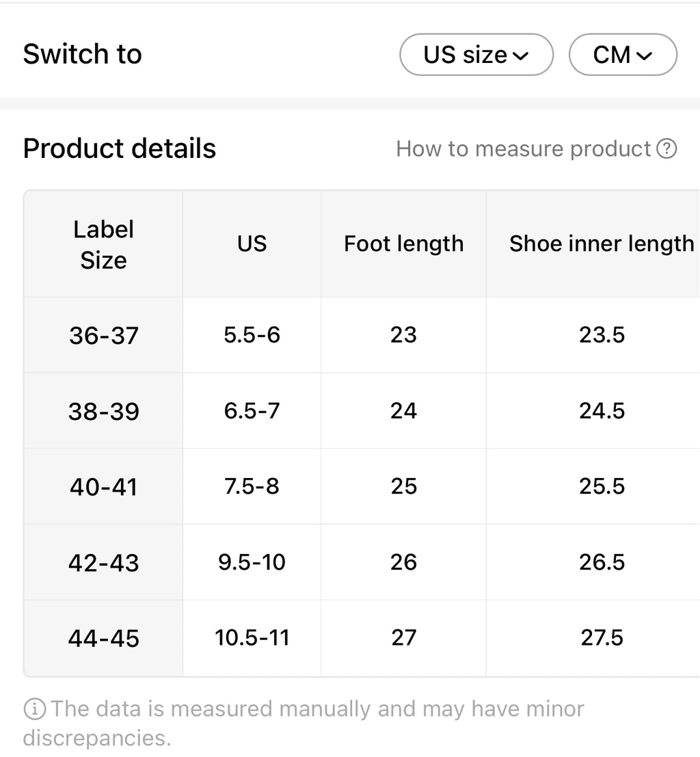Click the US 5.5-6 size cell

pos(252,335)
